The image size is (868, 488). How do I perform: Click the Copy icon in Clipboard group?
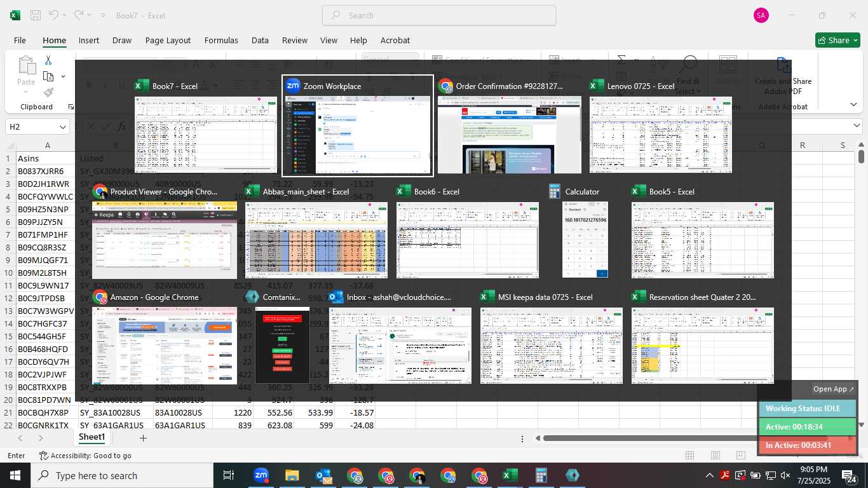[x=48, y=76]
